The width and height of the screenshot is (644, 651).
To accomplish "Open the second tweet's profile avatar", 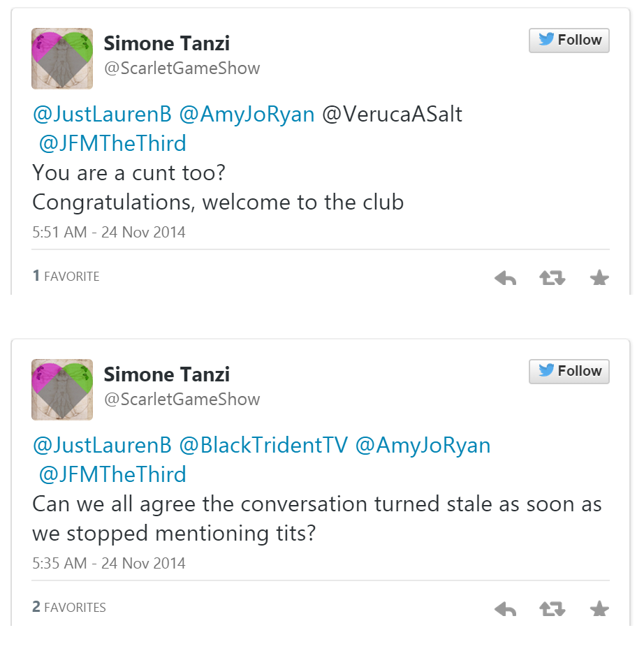I will pyautogui.click(x=62, y=390).
